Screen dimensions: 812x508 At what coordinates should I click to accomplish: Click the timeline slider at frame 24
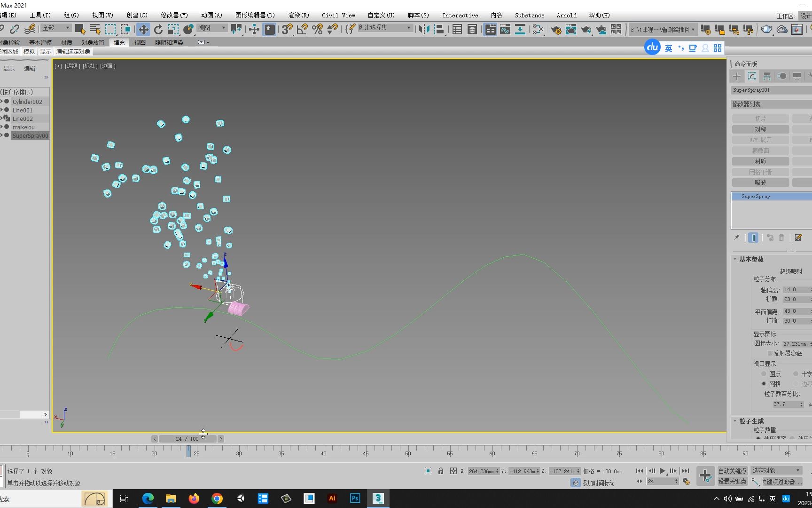[187, 438]
